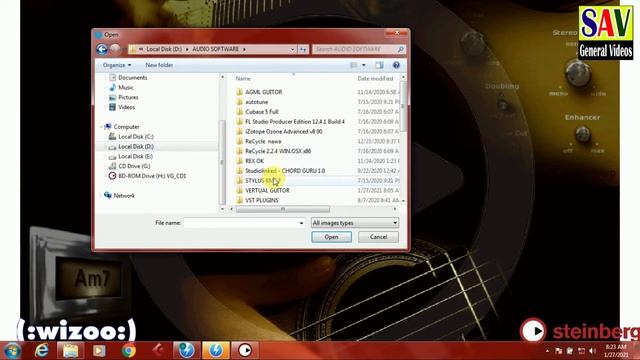Select Music in navigation pane
The image size is (640, 360).
coord(126,87)
